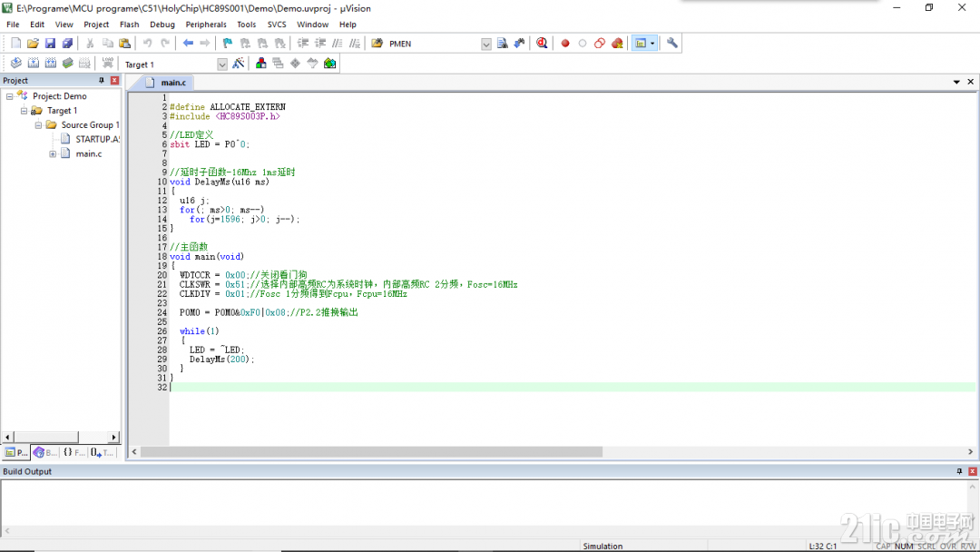Screen dimensions: 980x552
Task: Start or stop debug session
Action: coord(542,44)
